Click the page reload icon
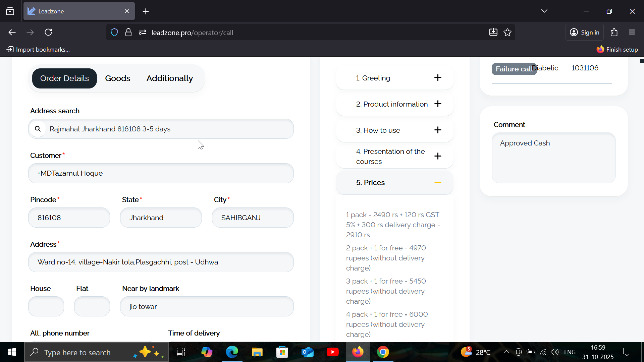 tap(48, 33)
